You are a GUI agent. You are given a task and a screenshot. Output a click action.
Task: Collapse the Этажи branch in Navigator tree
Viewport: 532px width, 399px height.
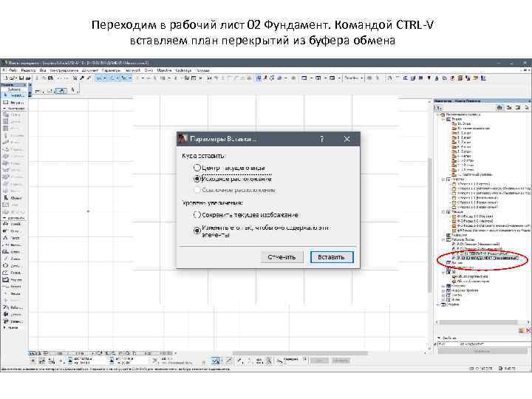pos(443,119)
